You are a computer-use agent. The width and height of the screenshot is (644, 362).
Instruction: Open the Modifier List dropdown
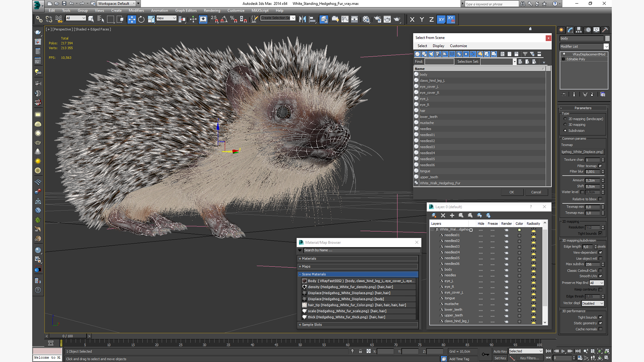coord(606,47)
